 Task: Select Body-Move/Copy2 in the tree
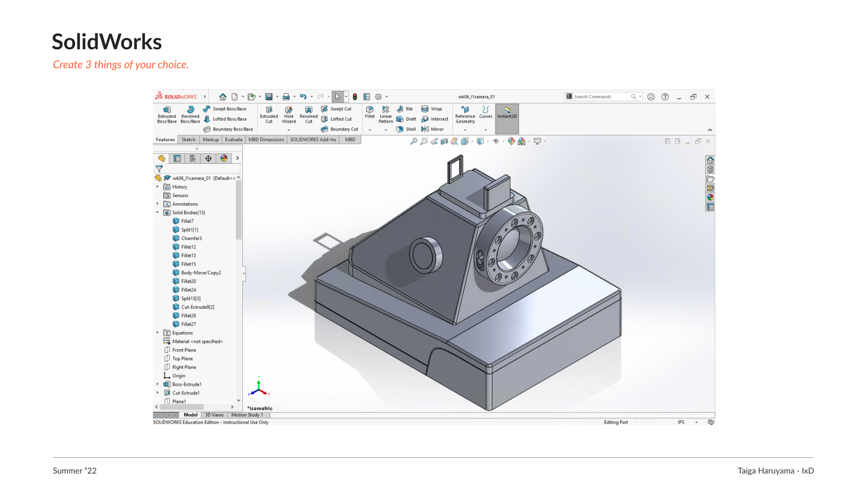click(x=201, y=273)
